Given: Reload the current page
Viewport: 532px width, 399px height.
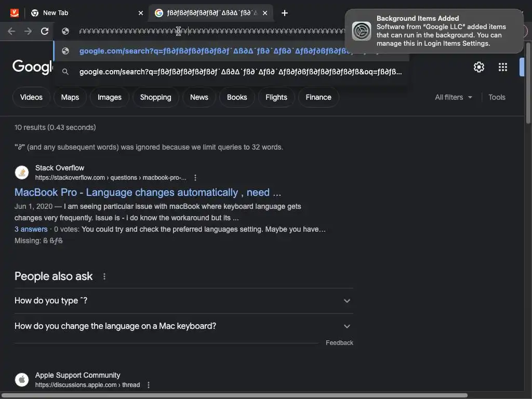Looking at the screenshot, I should pyautogui.click(x=45, y=31).
